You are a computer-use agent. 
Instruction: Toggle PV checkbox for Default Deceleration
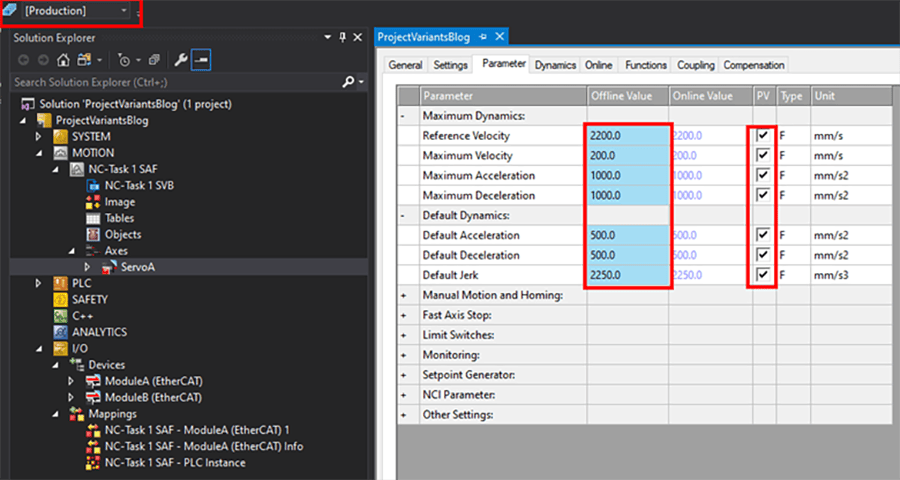coord(762,255)
